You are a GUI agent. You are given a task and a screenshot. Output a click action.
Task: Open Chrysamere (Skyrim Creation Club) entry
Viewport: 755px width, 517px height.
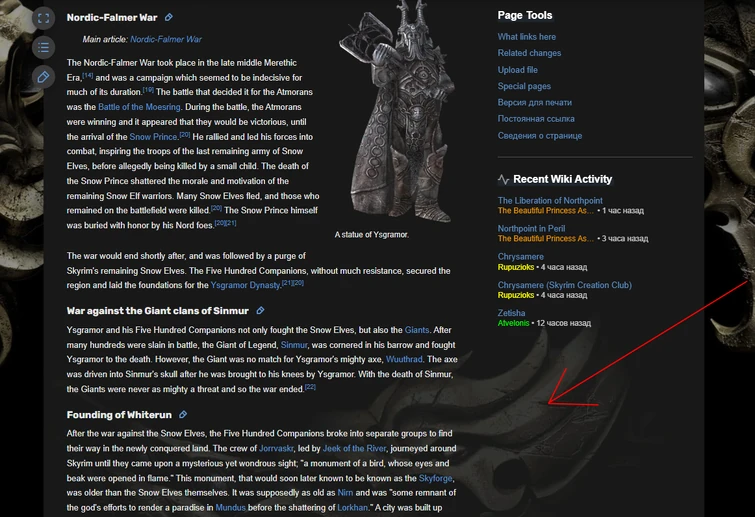[564, 285]
